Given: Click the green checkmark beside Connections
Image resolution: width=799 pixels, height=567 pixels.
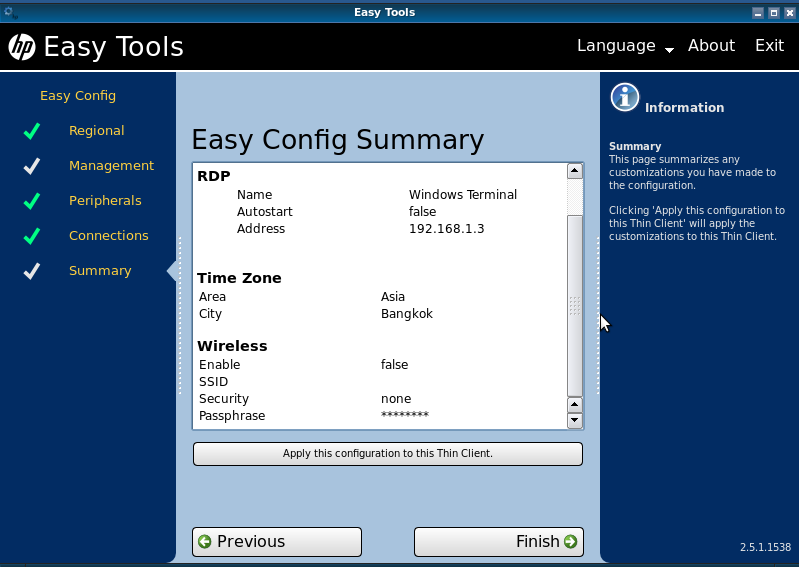Looking at the screenshot, I should coord(32,236).
